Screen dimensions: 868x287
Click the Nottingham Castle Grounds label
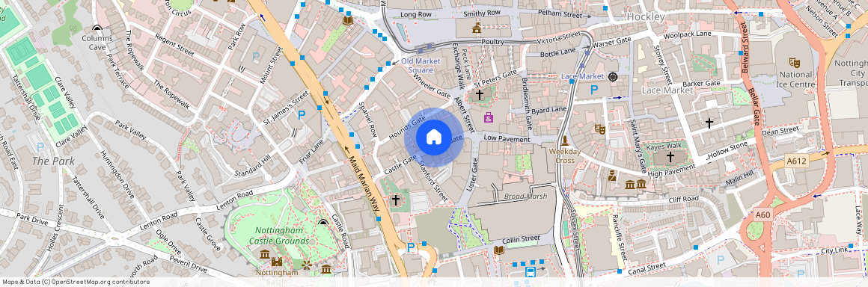tap(278, 235)
